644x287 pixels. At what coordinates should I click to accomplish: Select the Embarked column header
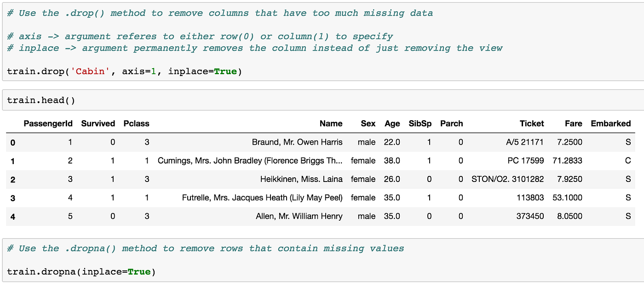611,123
